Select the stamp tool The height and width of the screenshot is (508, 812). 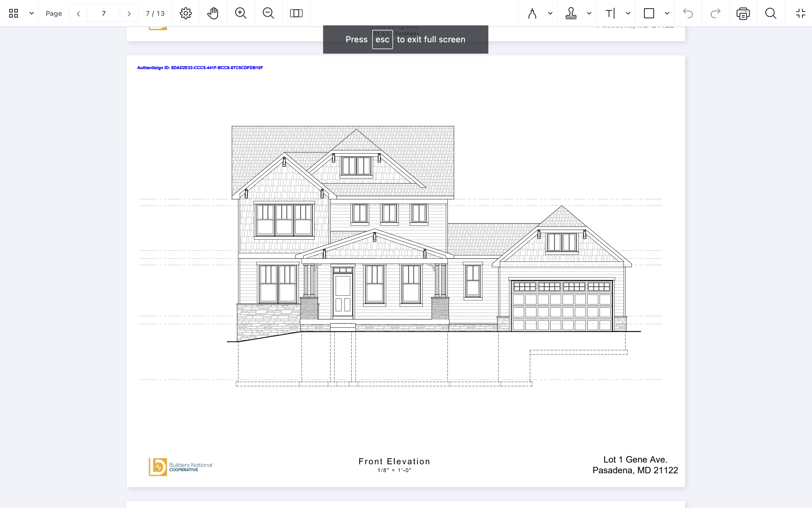pos(571,14)
